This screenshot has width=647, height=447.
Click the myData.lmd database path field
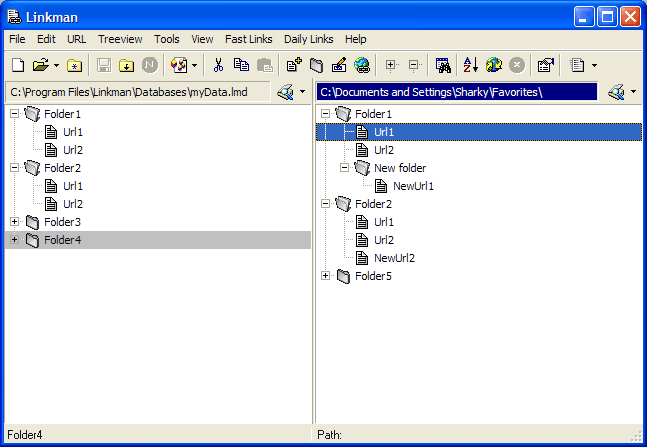coord(138,92)
